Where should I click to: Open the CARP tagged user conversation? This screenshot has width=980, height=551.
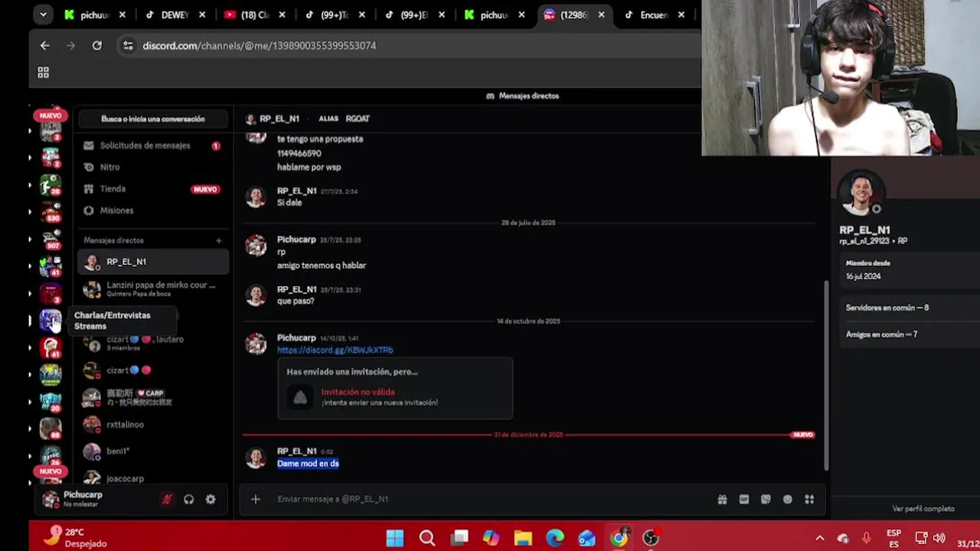click(153, 397)
